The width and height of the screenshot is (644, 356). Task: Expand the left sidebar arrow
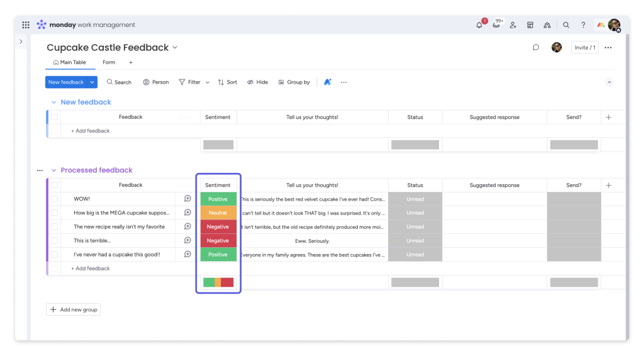coord(21,42)
